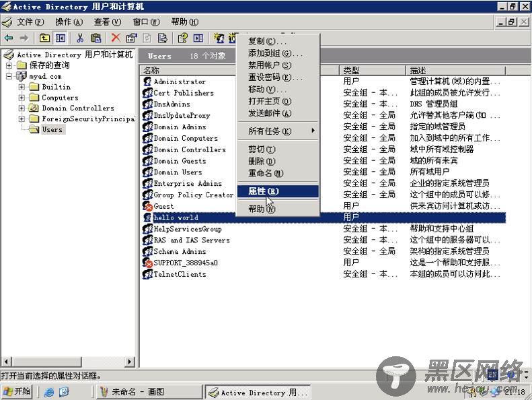Open the 操作(A) menu
This screenshot has height=400, width=532.
[x=69, y=22]
